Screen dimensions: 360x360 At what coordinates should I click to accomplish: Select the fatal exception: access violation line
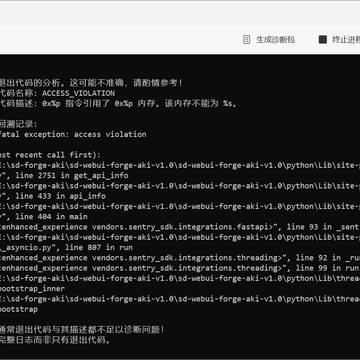[73, 134]
